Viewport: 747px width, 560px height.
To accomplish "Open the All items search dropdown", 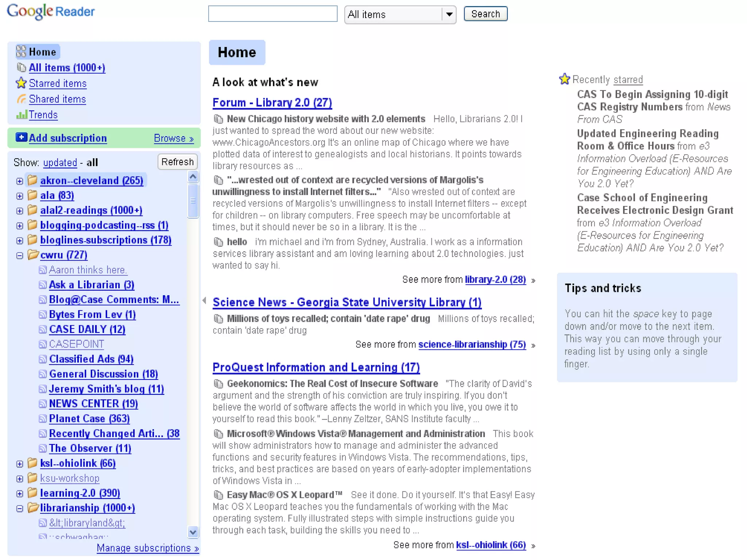I will pos(449,15).
